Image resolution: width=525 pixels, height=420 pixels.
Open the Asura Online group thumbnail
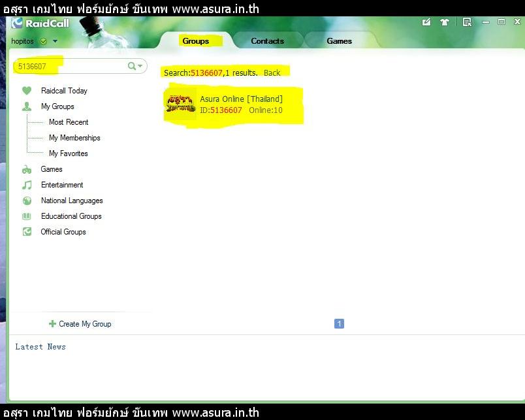pos(181,103)
